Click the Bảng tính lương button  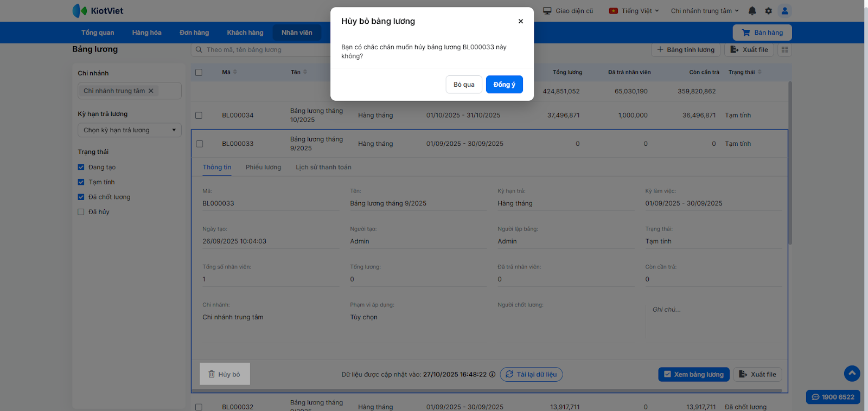[686, 50]
